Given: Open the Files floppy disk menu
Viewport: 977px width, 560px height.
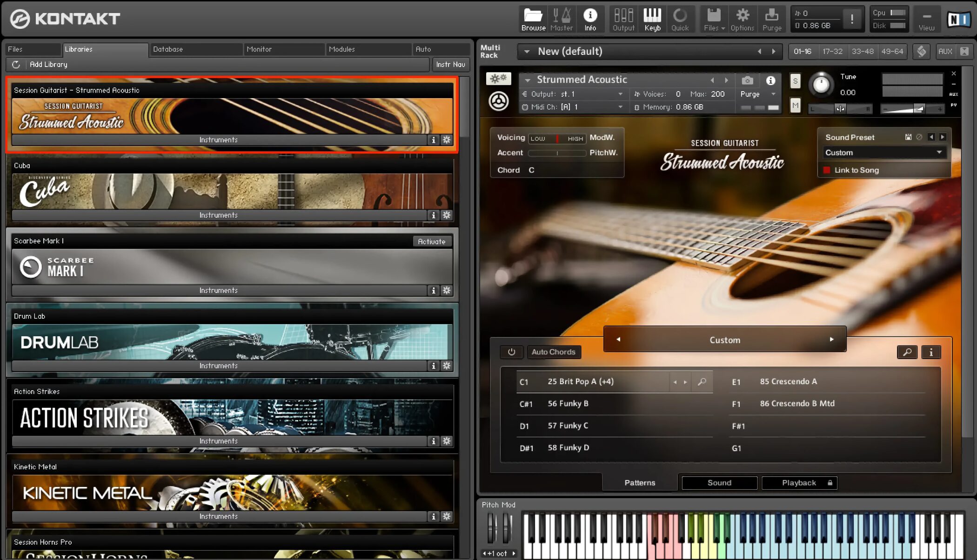Looking at the screenshot, I should click(714, 19).
